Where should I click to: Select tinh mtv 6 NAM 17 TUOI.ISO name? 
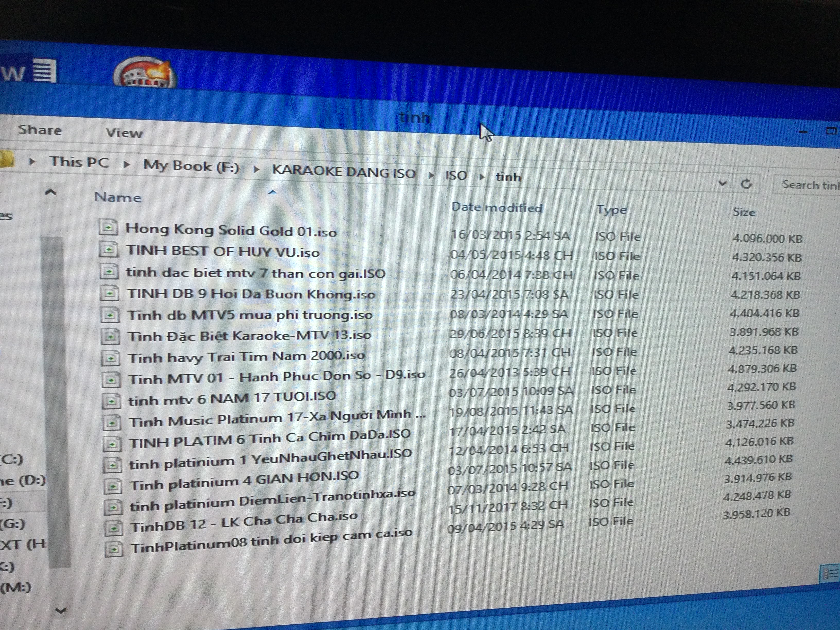pos(232,399)
